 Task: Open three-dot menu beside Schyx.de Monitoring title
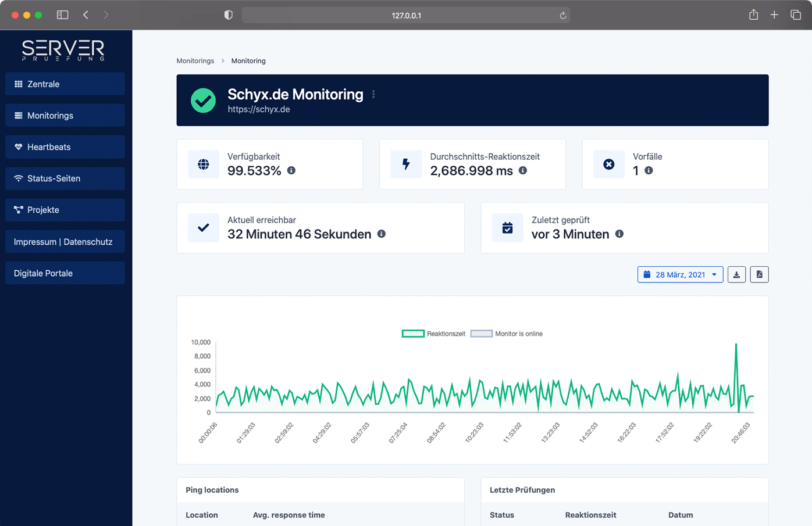(373, 94)
